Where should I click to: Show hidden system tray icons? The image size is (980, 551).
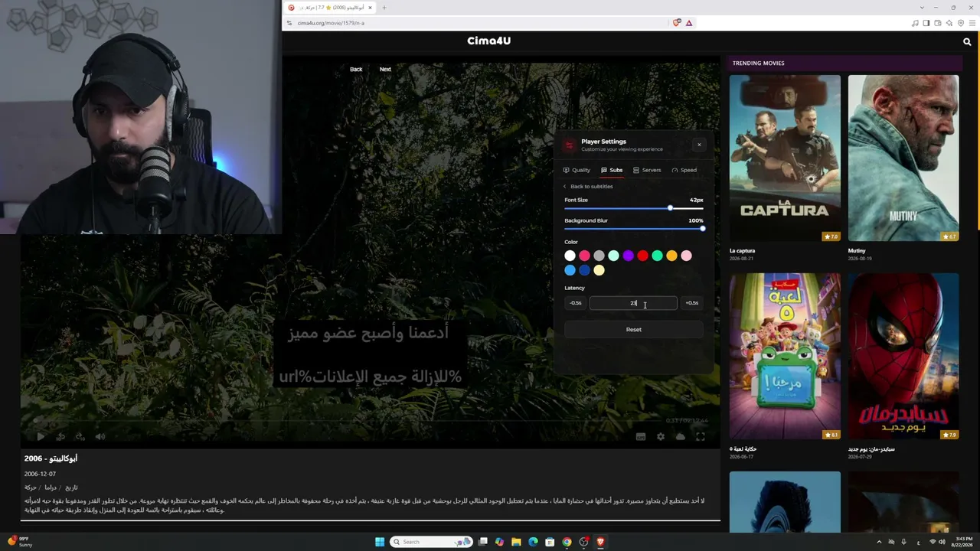tap(879, 542)
